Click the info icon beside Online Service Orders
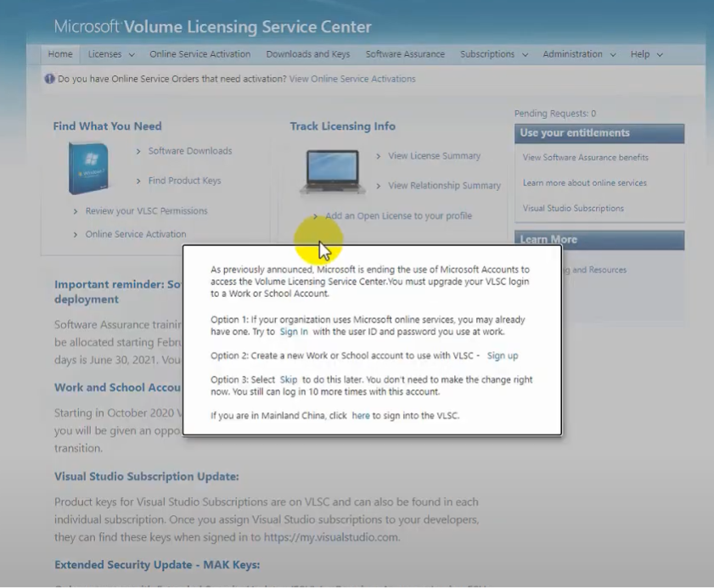 coord(49,79)
